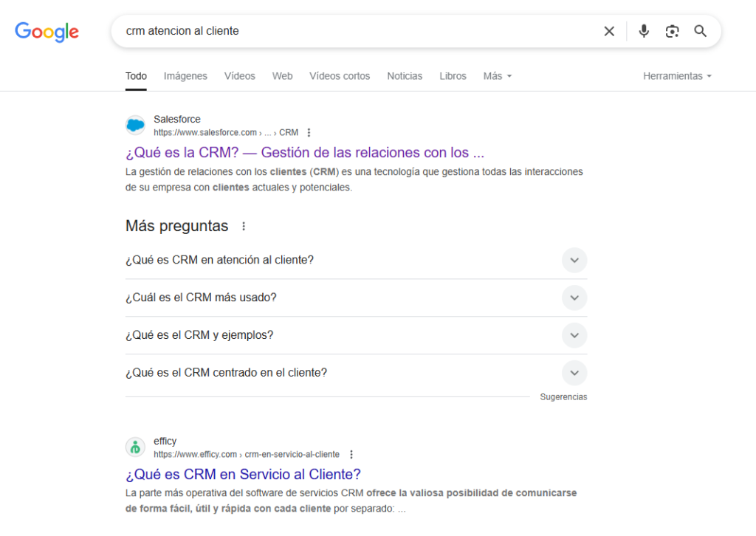Screen dimensions: 756x536
Task: Open Salesforce result three-dot menu
Action: pyautogui.click(x=309, y=133)
